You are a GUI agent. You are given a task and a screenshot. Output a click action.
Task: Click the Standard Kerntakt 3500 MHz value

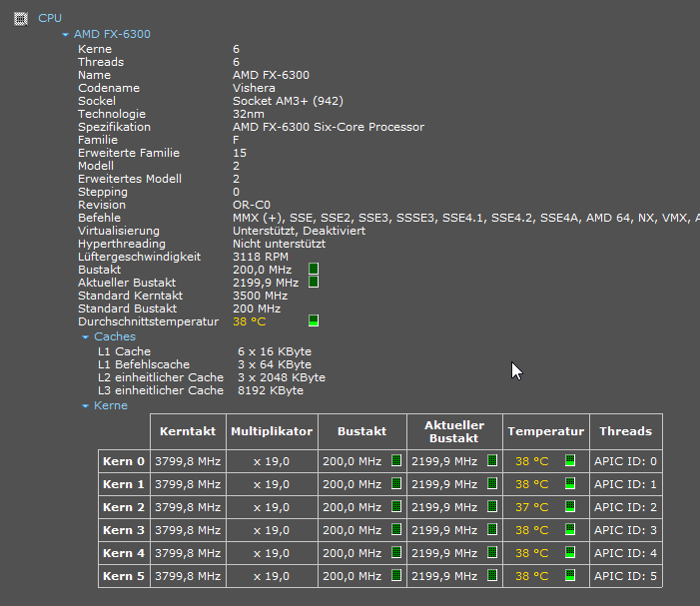point(261,296)
